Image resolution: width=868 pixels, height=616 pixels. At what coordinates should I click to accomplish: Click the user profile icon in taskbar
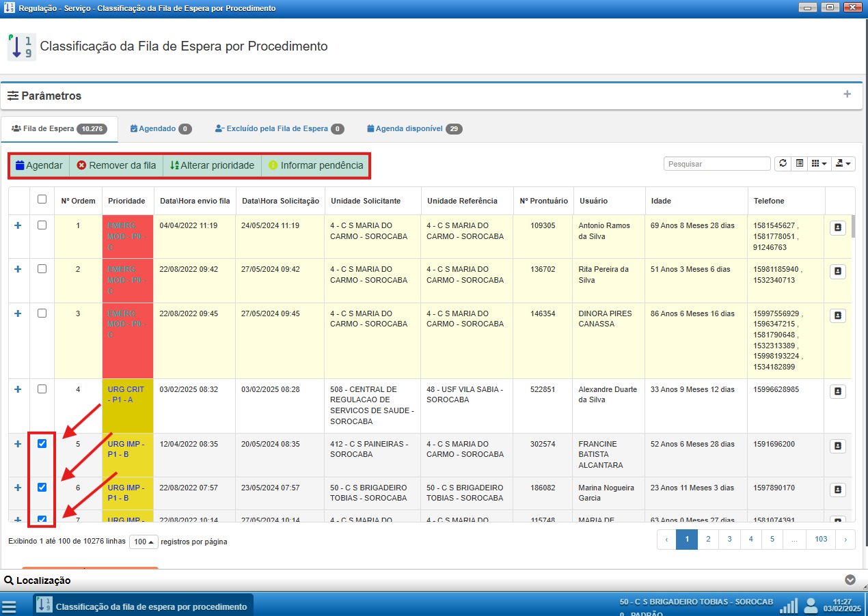(811, 606)
